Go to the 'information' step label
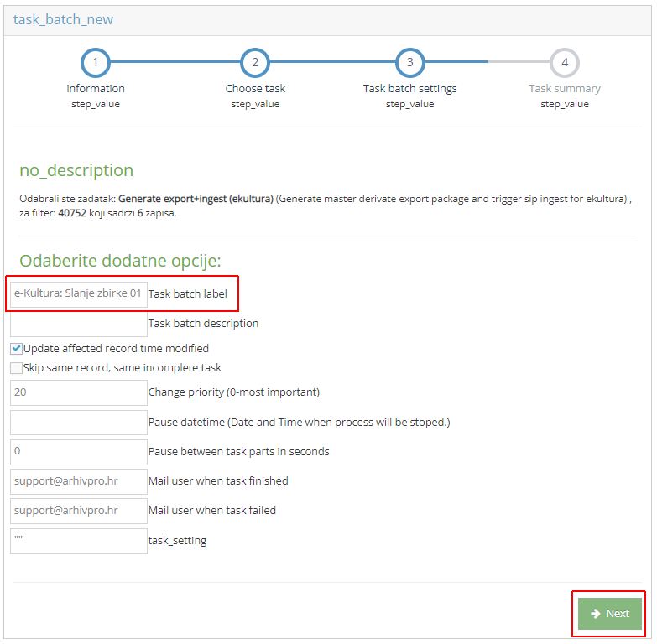Image resolution: width=657 pixels, height=644 pixels. point(96,88)
